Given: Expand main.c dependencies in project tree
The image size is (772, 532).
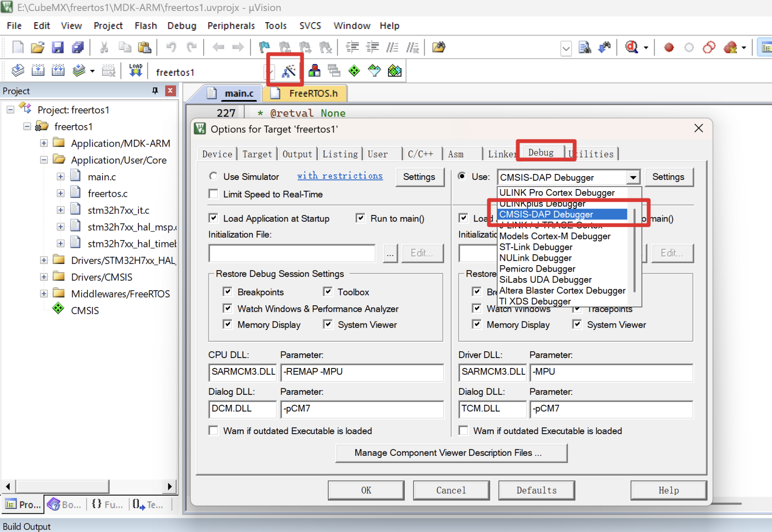Looking at the screenshot, I should pyautogui.click(x=60, y=177).
